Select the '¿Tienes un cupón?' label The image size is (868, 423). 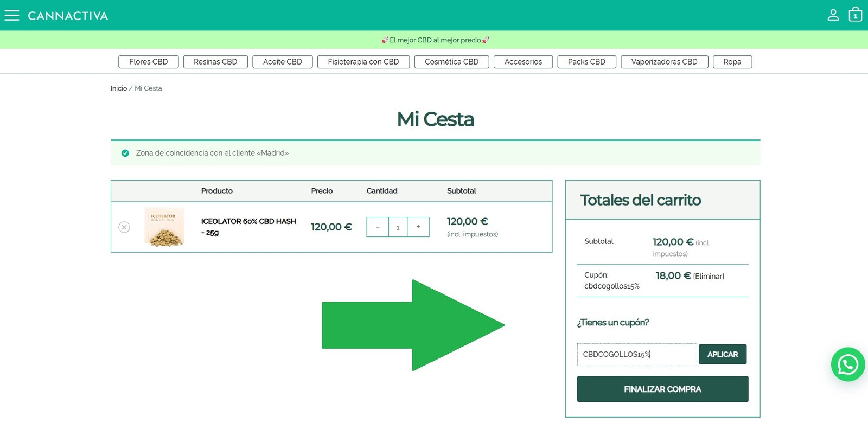(x=613, y=323)
